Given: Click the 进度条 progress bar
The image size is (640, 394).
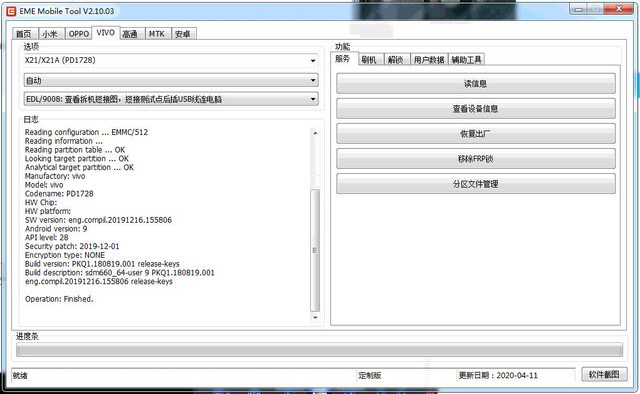Looking at the screenshot, I should click(320, 350).
